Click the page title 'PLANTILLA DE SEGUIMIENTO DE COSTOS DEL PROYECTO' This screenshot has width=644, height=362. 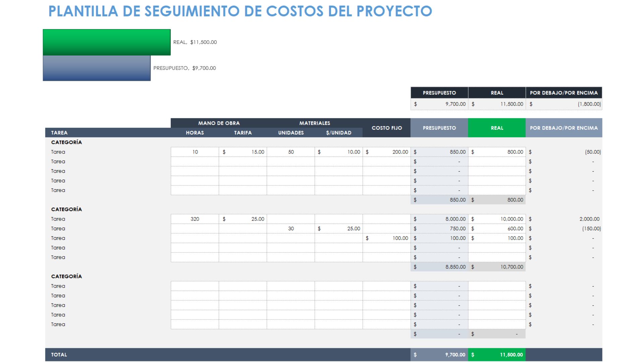point(240,11)
